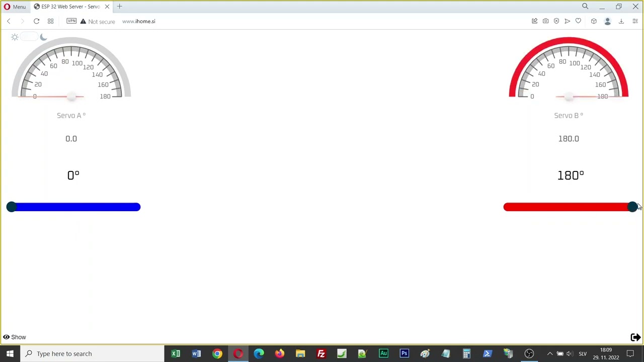Launch Excel from the taskbar
The width and height of the screenshot is (644, 362).
(176, 353)
